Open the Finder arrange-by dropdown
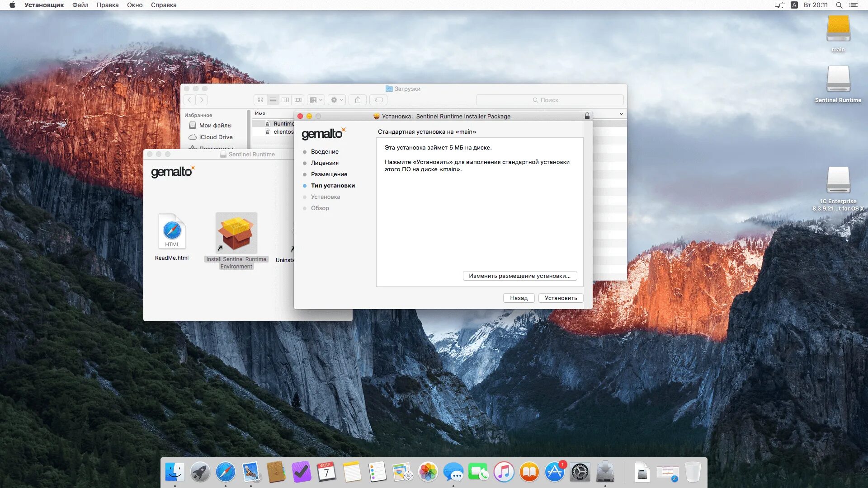This screenshot has width=868, height=488. (316, 100)
